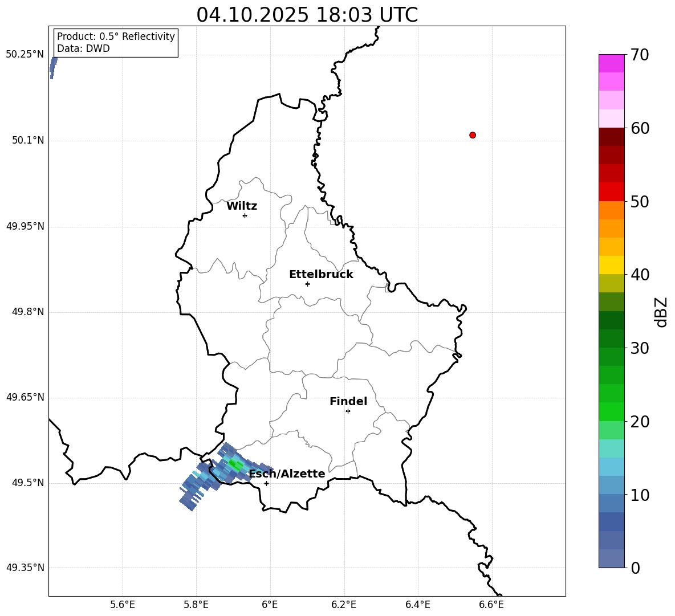The width and height of the screenshot is (675, 616).
Task: Click the Findel label text
Action: coord(348,401)
